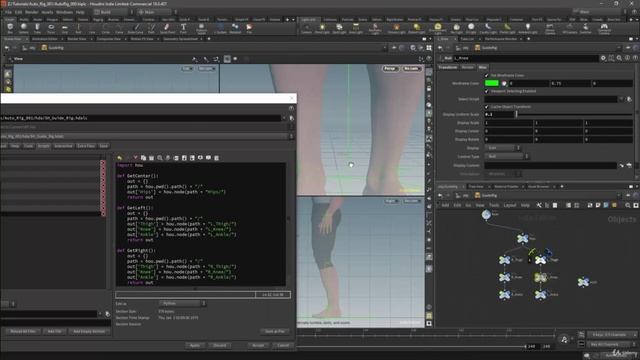640x360 pixels.
Task: Open the Build desktop dropdown
Action: point(113,12)
